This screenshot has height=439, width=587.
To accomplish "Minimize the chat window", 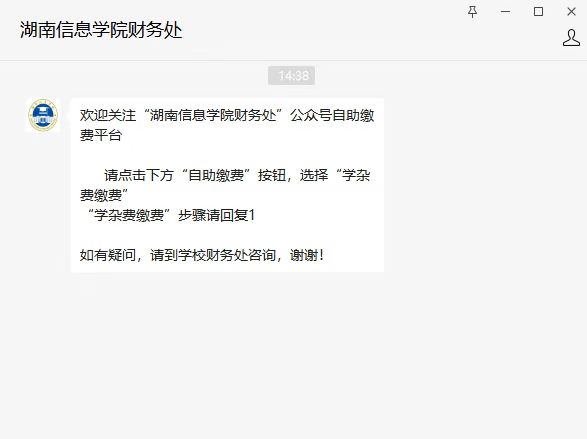I will pos(505,12).
